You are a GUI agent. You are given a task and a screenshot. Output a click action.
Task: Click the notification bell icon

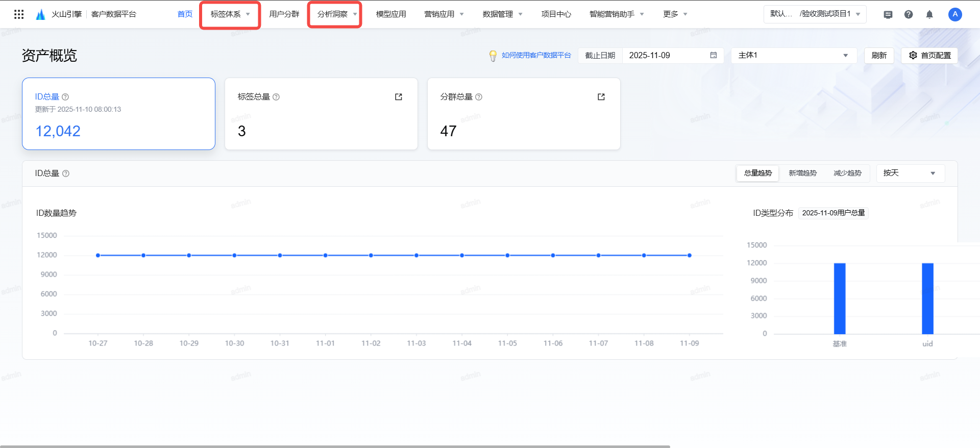929,14
